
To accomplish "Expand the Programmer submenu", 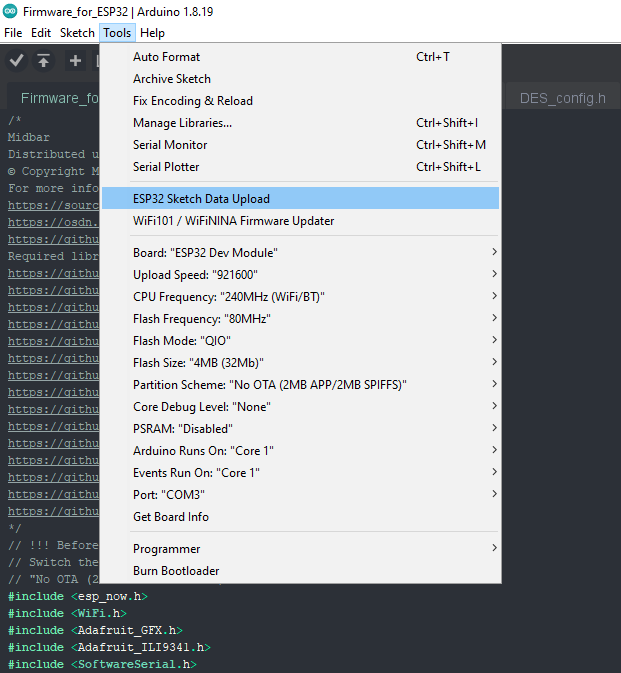I will point(300,549).
